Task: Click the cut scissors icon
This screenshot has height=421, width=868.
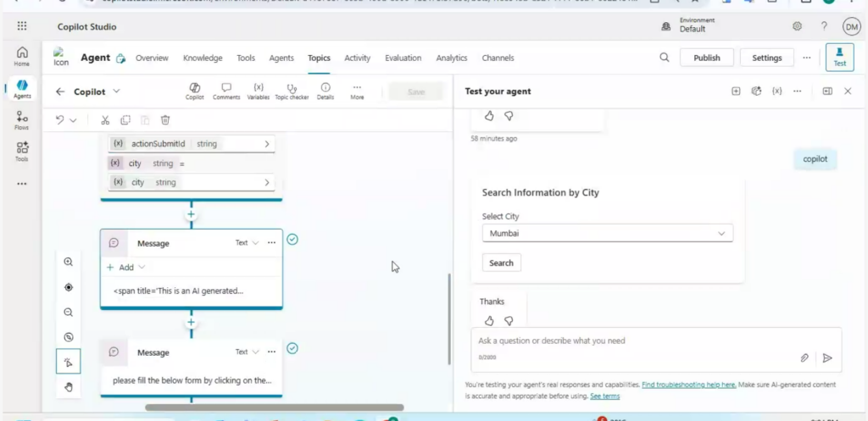Action: point(105,120)
